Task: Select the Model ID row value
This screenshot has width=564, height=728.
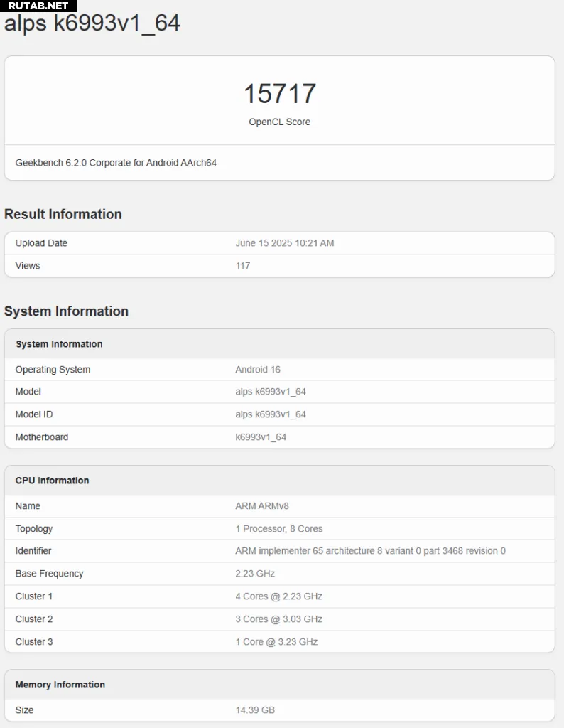Action: coord(271,414)
